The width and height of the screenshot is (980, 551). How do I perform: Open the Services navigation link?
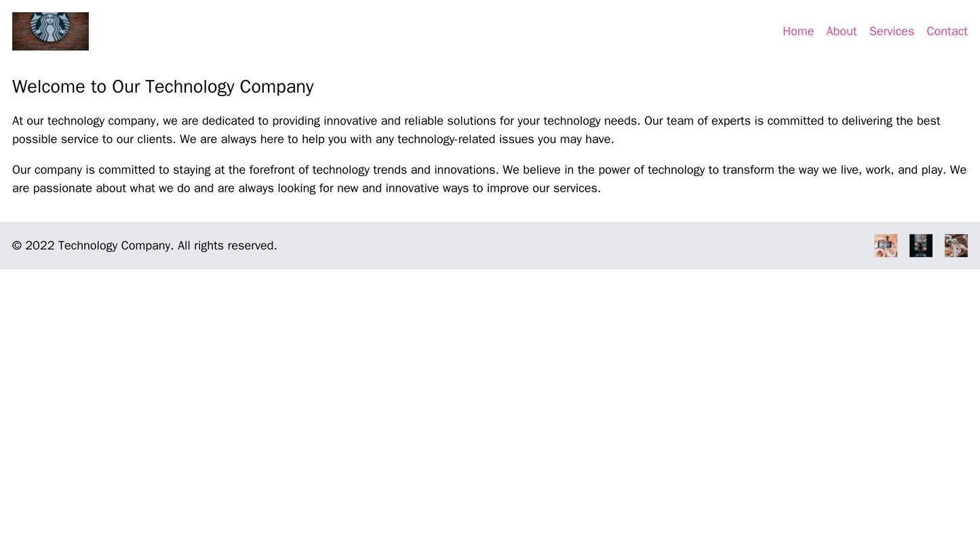pyautogui.click(x=890, y=30)
